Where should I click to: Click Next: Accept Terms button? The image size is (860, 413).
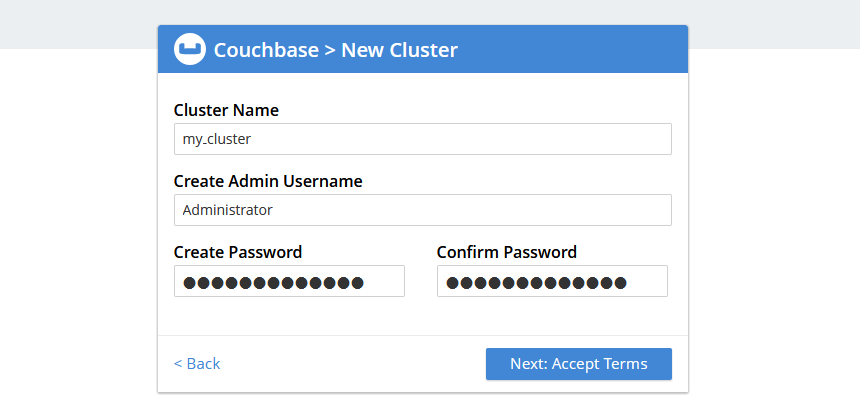(x=579, y=364)
